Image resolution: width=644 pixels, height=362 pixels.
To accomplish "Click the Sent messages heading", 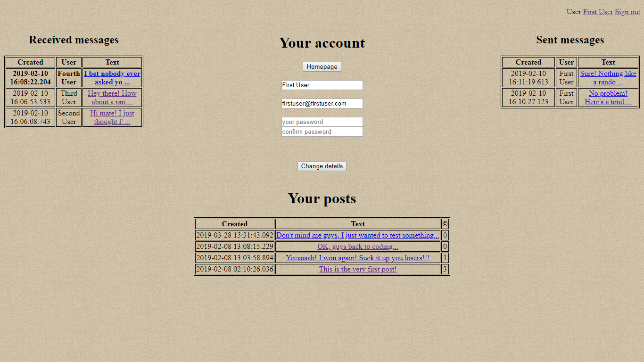I will click(x=570, y=40).
